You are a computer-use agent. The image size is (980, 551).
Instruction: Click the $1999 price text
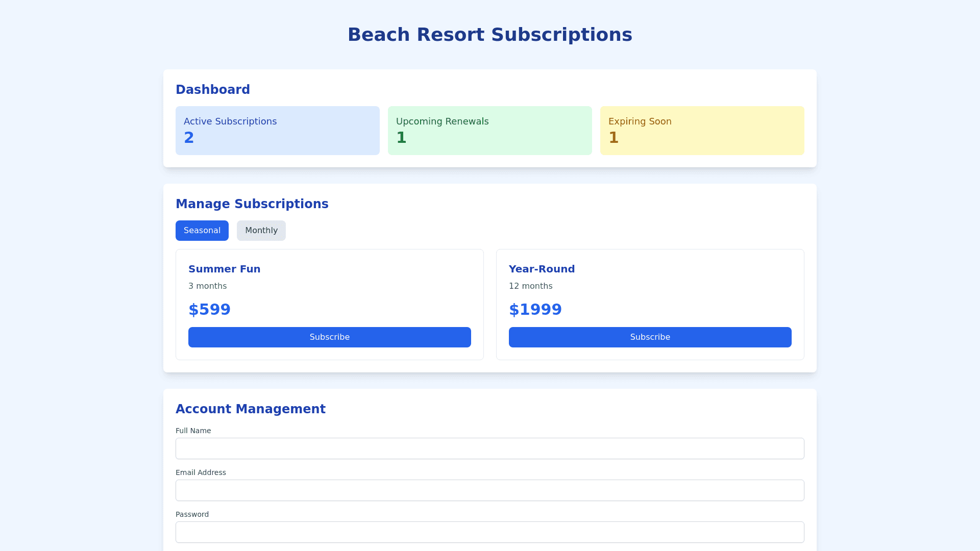535,310
